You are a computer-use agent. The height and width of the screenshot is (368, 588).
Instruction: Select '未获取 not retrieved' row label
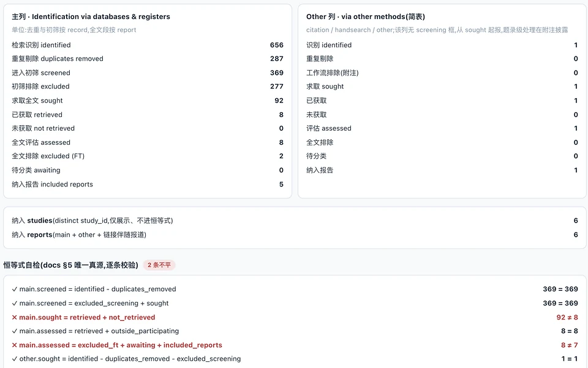43,128
